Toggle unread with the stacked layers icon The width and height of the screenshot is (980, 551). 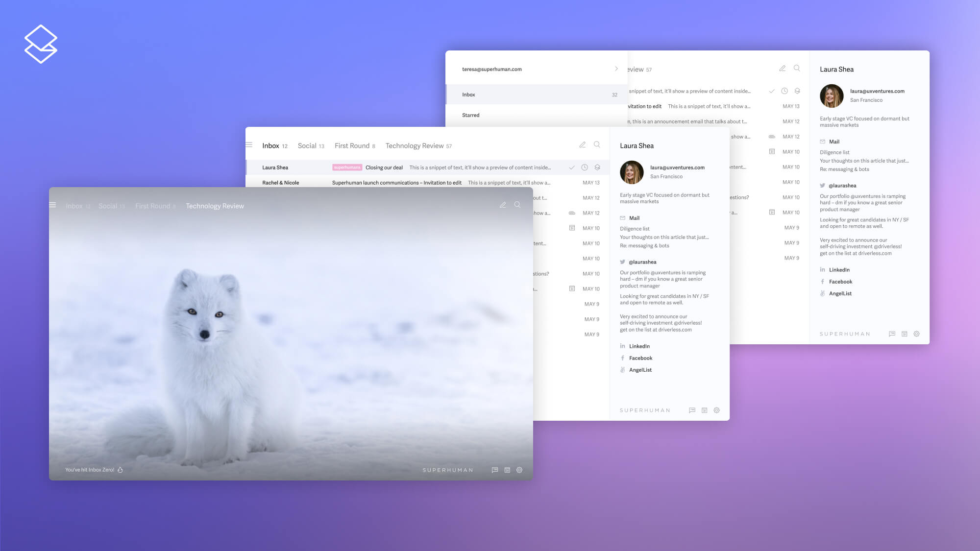coord(597,167)
